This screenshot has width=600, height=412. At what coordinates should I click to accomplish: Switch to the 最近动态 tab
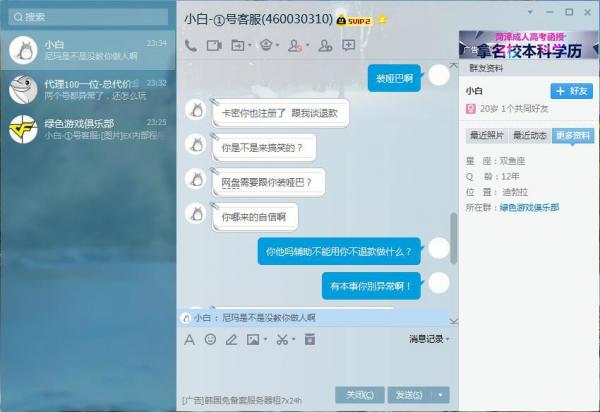coord(530,135)
